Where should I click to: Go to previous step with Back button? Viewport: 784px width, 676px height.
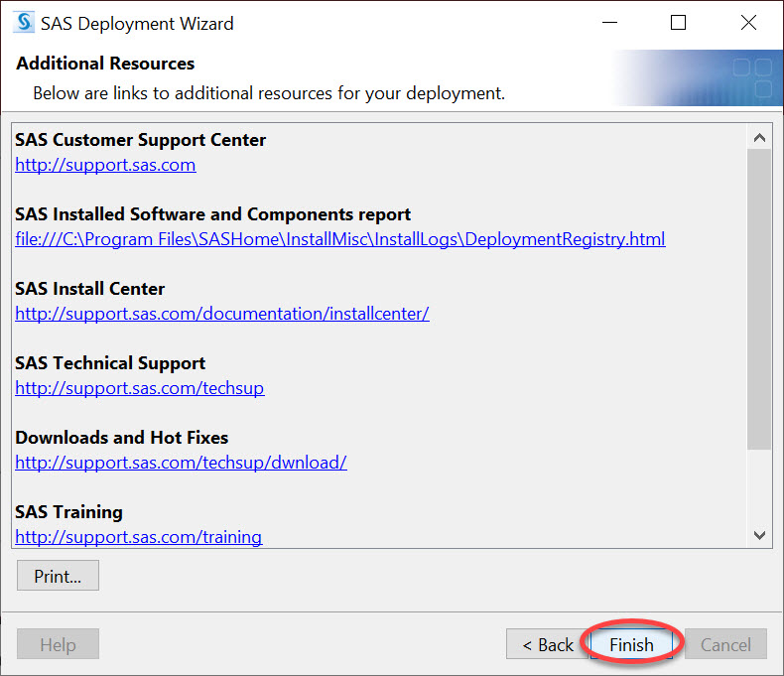pos(548,644)
